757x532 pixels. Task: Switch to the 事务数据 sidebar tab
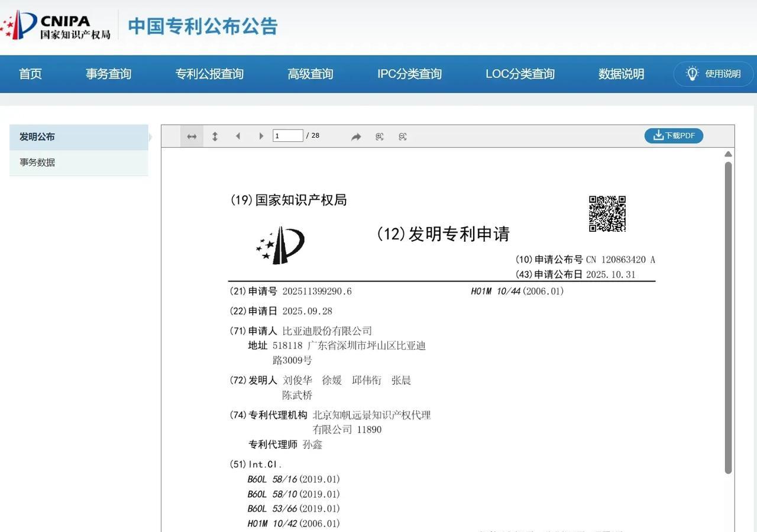[x=79, y=163]
